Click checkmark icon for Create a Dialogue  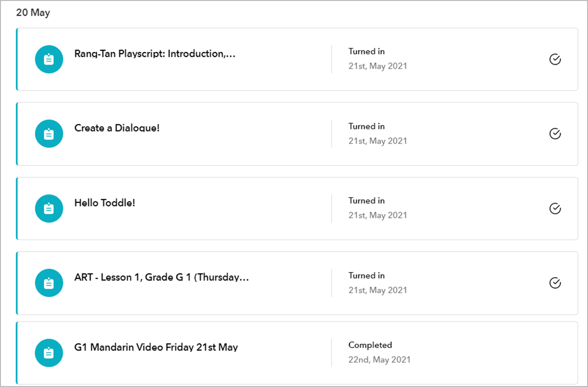coord(555,134)
